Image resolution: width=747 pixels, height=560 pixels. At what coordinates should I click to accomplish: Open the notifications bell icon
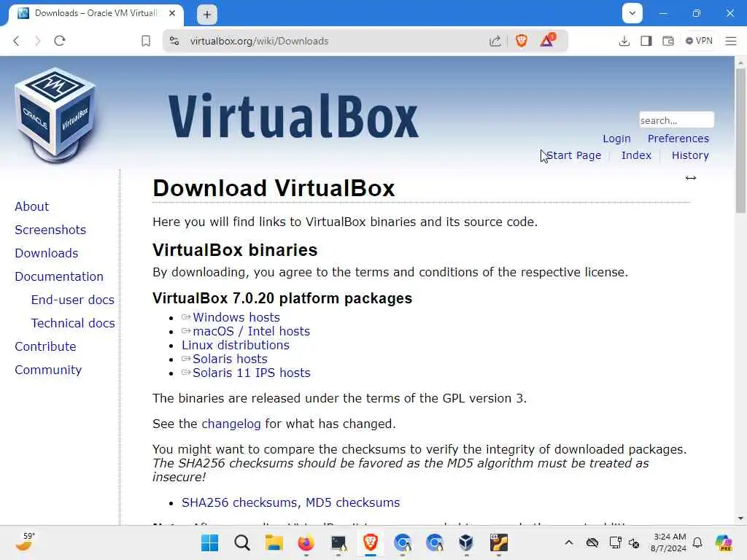click(697, 542)
